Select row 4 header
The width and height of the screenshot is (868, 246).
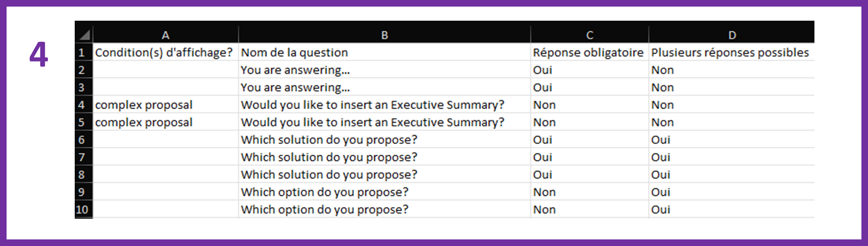[82, 104]
